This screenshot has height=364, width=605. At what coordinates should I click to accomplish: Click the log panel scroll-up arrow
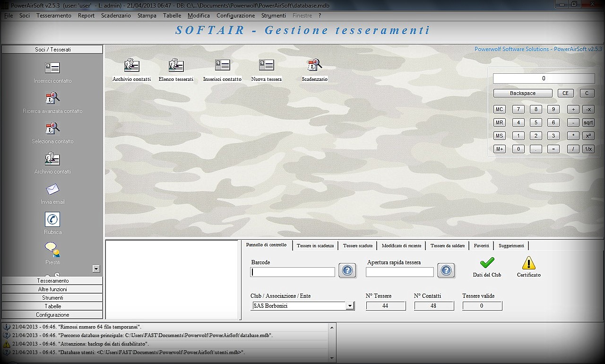click(331, 327)
